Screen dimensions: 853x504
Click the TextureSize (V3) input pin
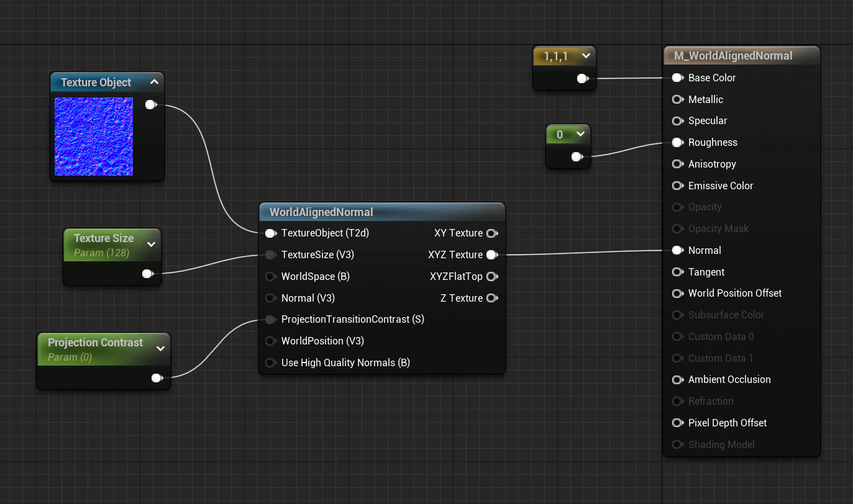(x=271, y=254)
